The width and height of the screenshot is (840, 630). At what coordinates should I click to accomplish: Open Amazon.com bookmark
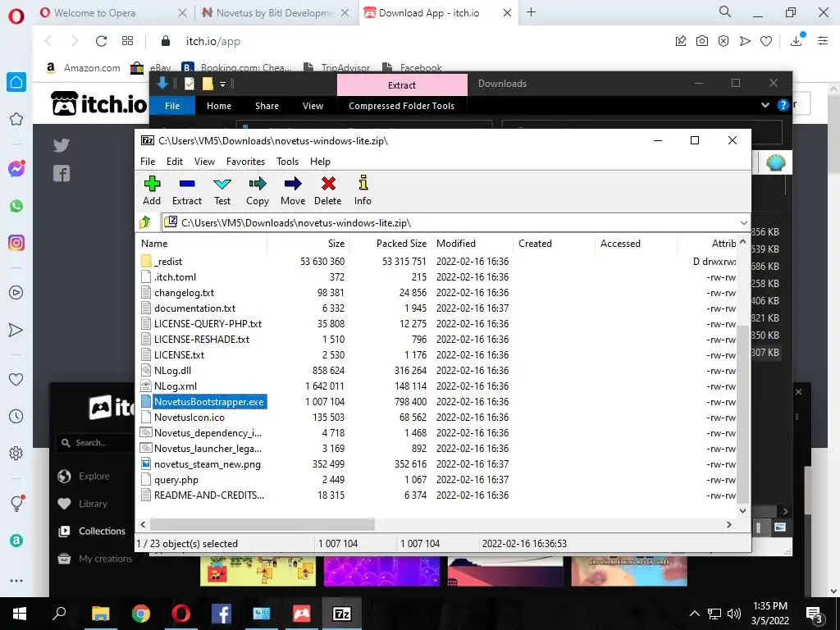coord(83,68)
